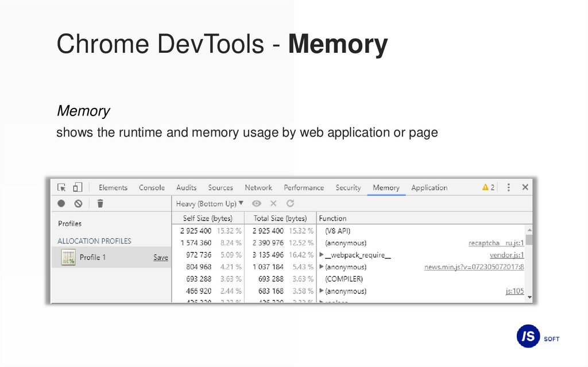Switch to the Elements tab
Screen dimensions: 588x367
113,188
